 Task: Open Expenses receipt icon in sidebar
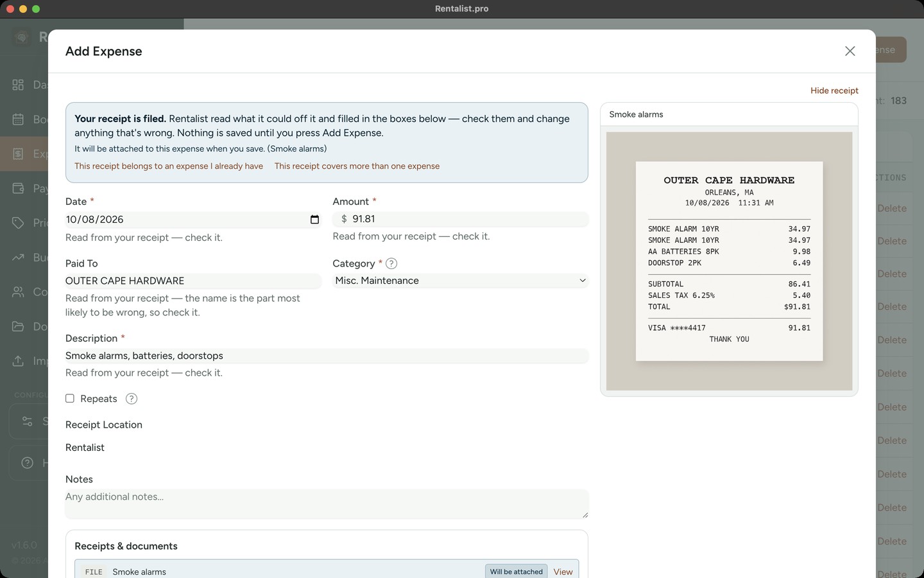[x=18, y=153]
